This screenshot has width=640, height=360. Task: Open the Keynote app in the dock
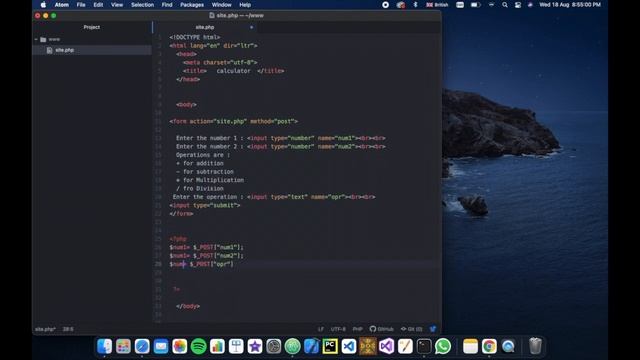tap(236, 346)
